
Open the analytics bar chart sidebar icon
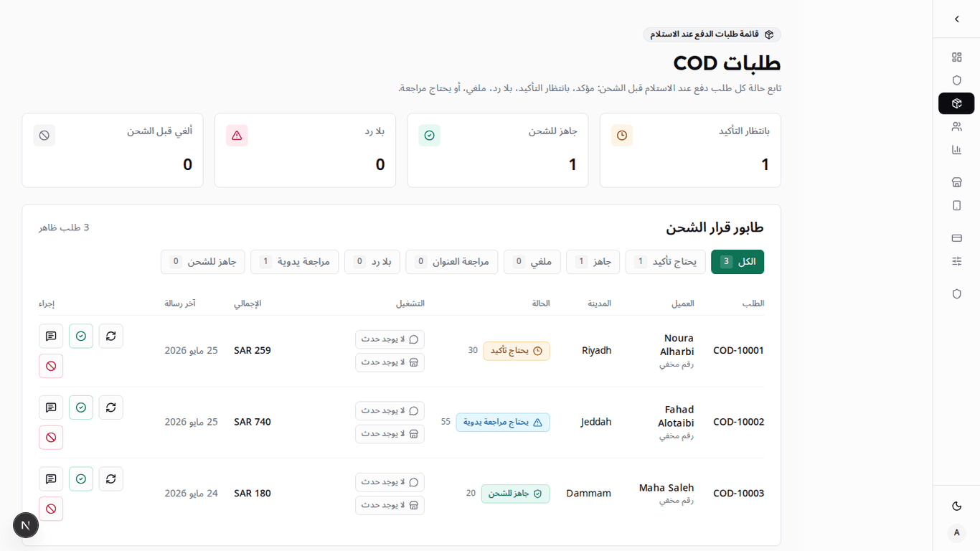coord(956,150)
